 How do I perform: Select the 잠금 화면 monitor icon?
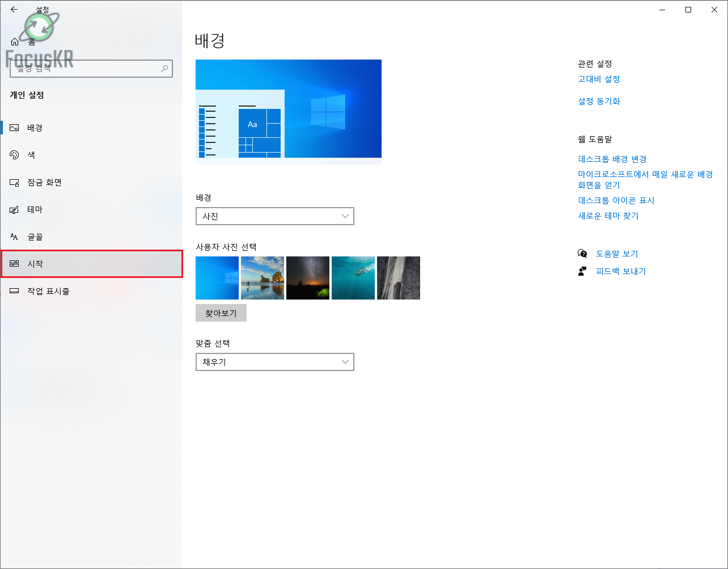[15, 182]
